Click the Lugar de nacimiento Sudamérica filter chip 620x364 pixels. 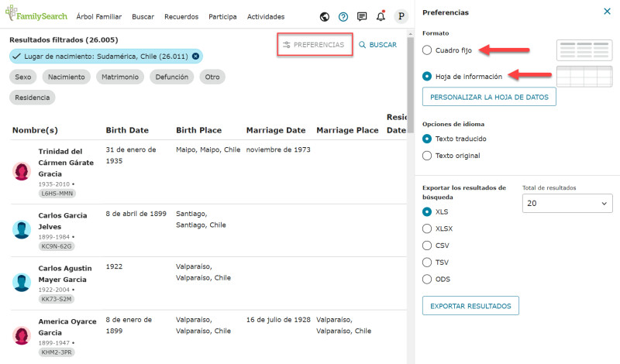106,56
